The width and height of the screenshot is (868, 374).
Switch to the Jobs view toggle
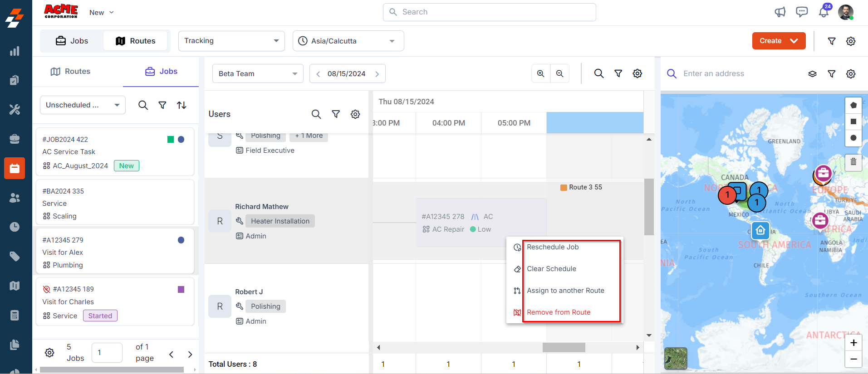(72, 41)
